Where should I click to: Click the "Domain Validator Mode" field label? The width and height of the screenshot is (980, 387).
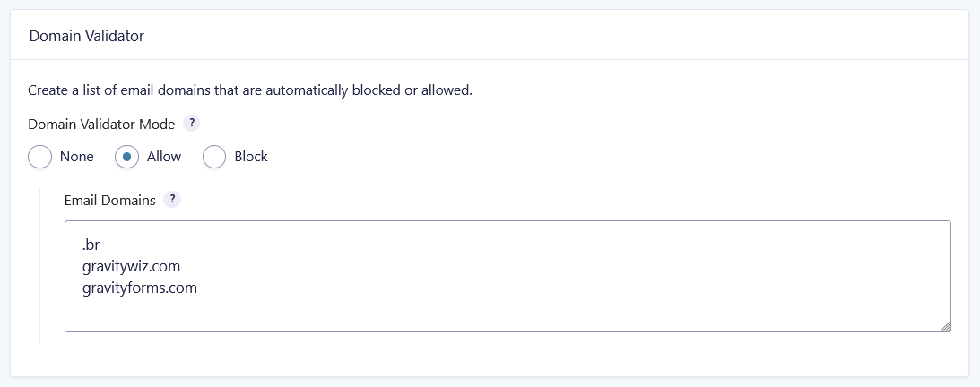[x=101, y=125]
